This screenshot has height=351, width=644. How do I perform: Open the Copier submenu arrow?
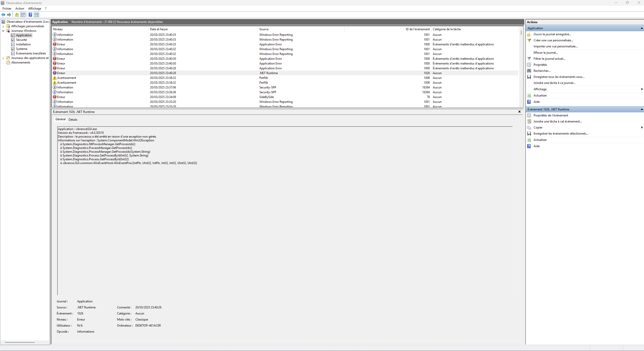(x=642, y=127)
